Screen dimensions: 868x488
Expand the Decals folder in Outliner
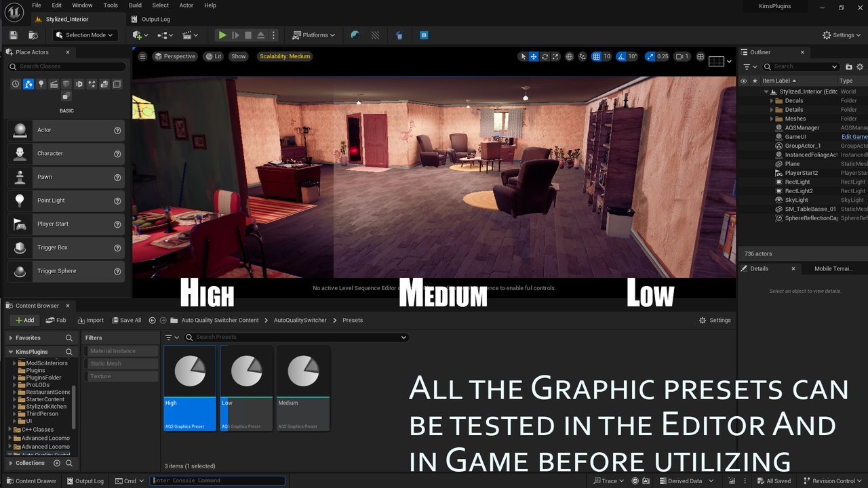[772, 101]
